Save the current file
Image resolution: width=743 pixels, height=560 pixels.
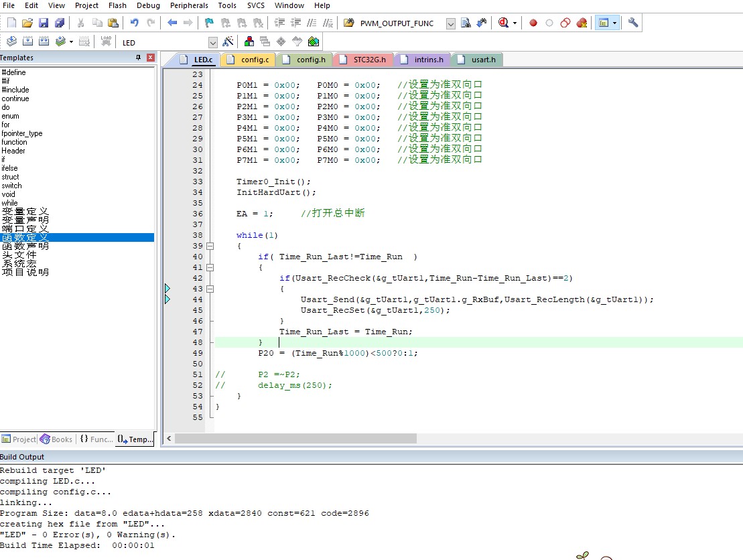pos(44,23)
